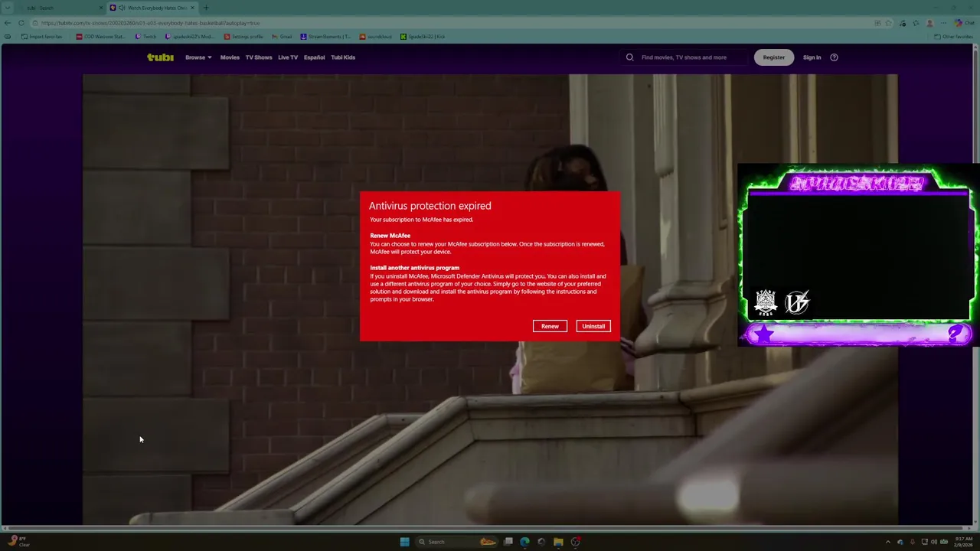Open Microsoft Edge from the taskbar

click(x=524, y=542)
